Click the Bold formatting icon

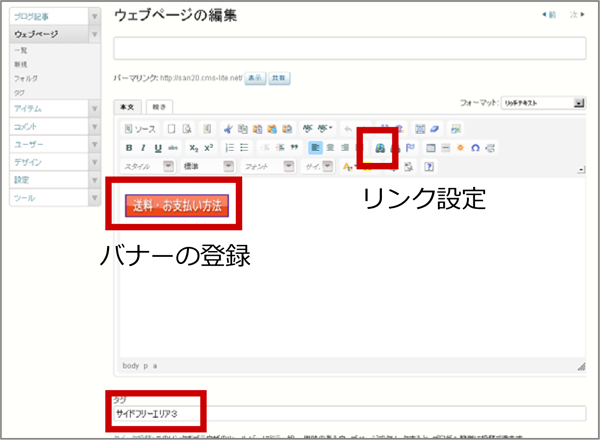(x=129, y=148)
